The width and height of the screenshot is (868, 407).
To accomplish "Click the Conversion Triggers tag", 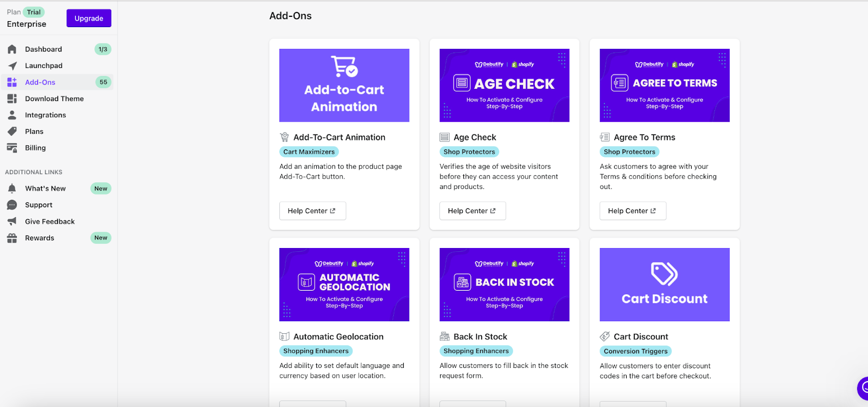I will coord(636,351).
